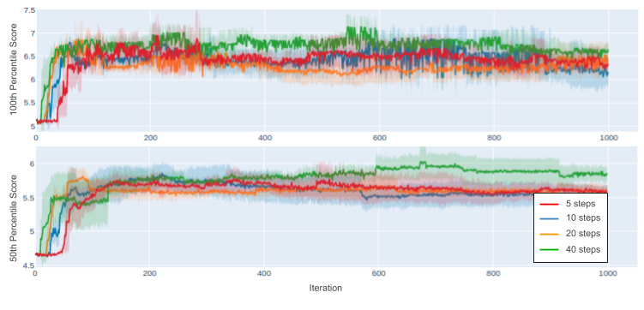The height and width of the screenshot is (310, 644).
Task: Click the '600' tick label on top chart
Action: pyautogui.click(x=379, y=138)
